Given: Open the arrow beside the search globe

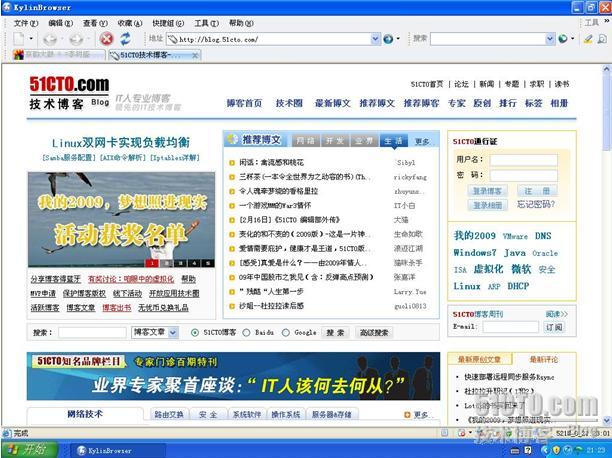Looking at the screenshot, I should 573,39.
